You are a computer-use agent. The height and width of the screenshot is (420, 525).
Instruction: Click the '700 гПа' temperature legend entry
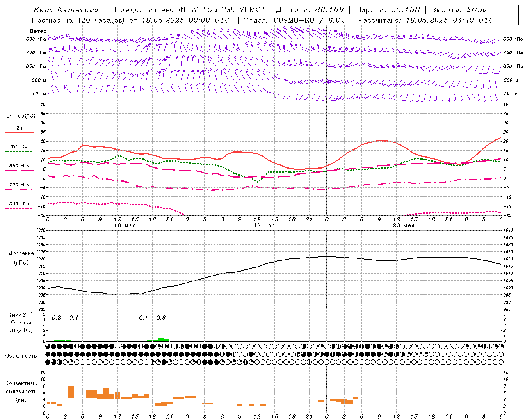19,185
